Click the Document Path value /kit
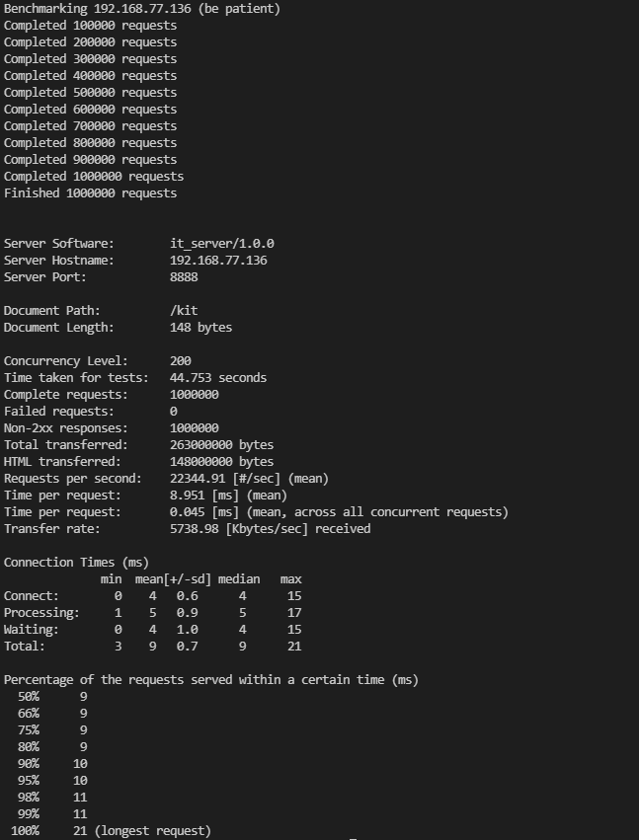 pyautogui.click(x=184, y=310)
